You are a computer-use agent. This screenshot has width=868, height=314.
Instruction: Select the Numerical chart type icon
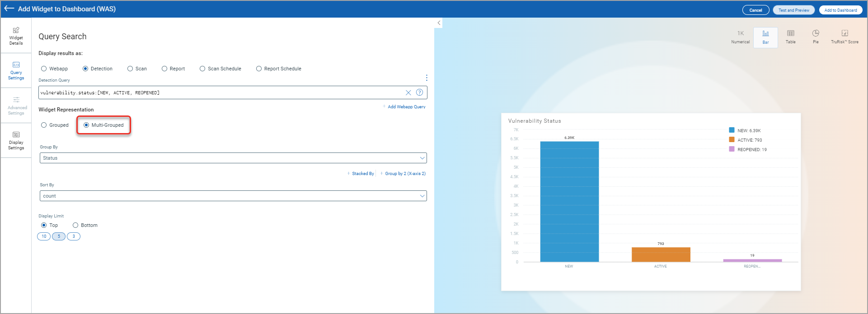[740, 37]
